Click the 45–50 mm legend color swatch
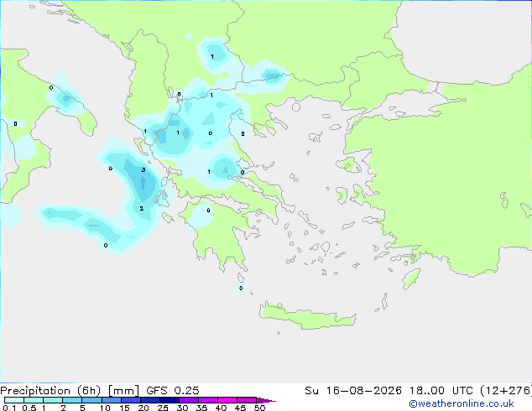This screenshot has height=411, width=532. point(247,400)
